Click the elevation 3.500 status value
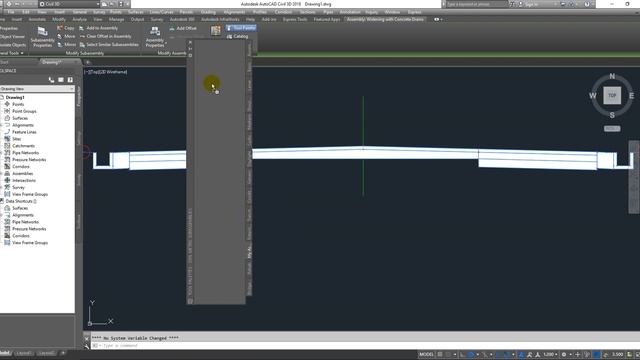Screen dimensions: 640x360 tap(617, 354)
